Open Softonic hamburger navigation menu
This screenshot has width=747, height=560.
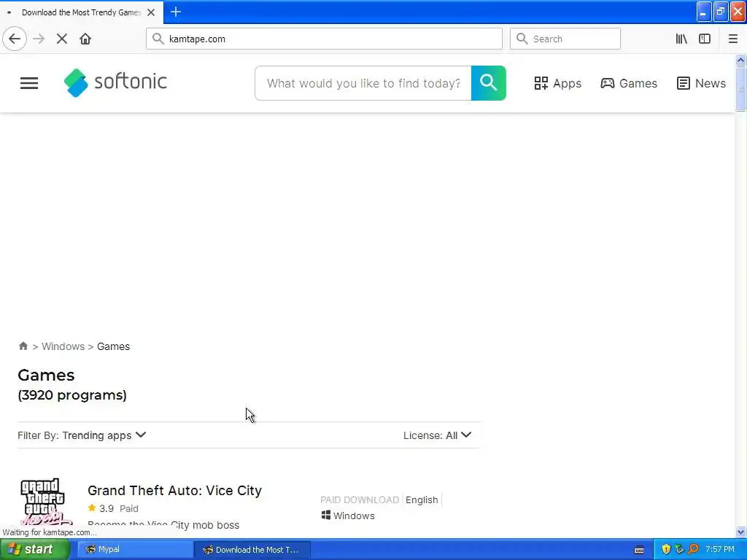(29, 83)
